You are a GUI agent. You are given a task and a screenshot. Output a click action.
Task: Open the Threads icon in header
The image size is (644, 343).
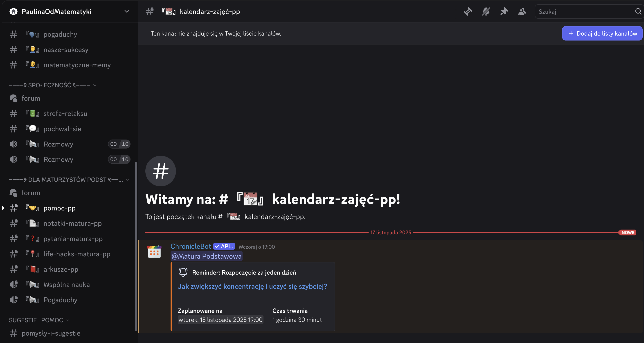(x=468, y=11)
